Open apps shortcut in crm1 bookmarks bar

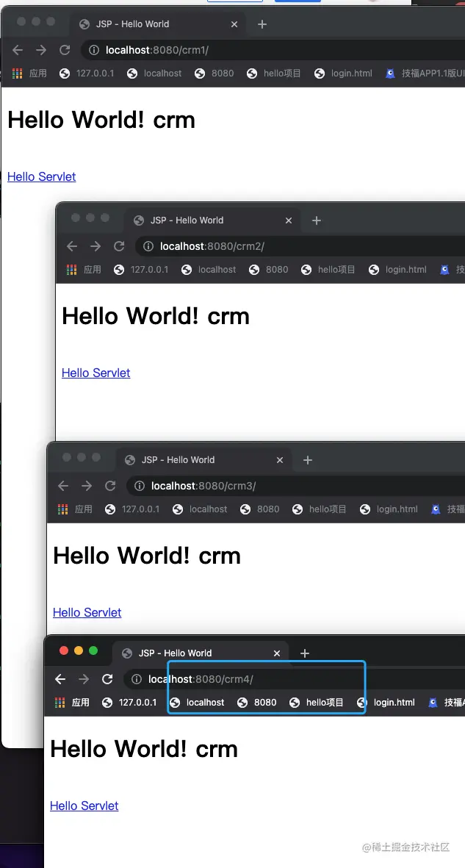(30, 73)
